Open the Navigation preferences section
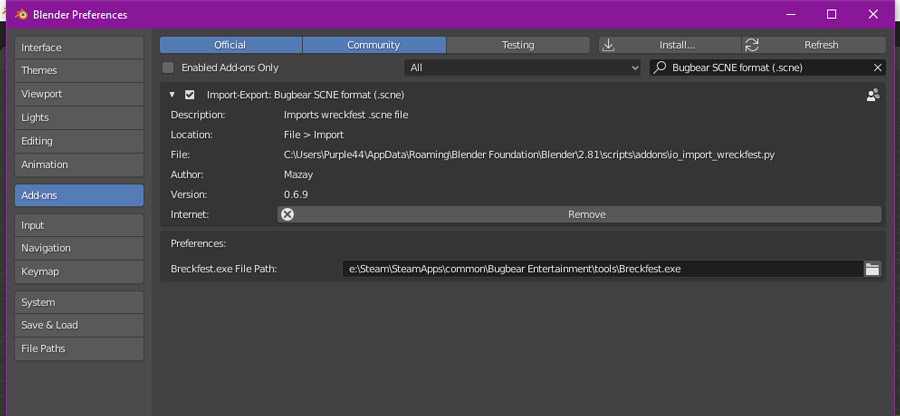 (x=79, y=248)
